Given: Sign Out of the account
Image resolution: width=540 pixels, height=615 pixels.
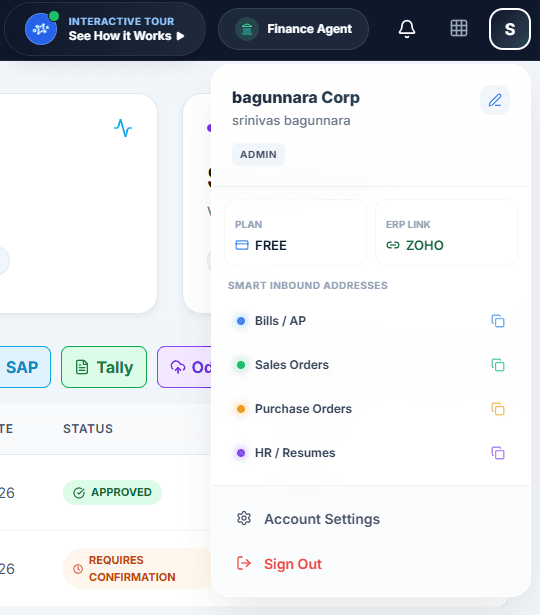Looking at the screenshot, I should [x=371, y=564].
